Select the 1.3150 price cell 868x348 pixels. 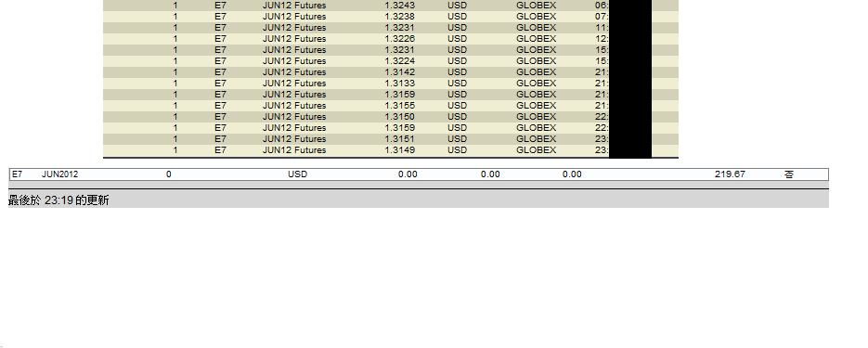[400, 117]
